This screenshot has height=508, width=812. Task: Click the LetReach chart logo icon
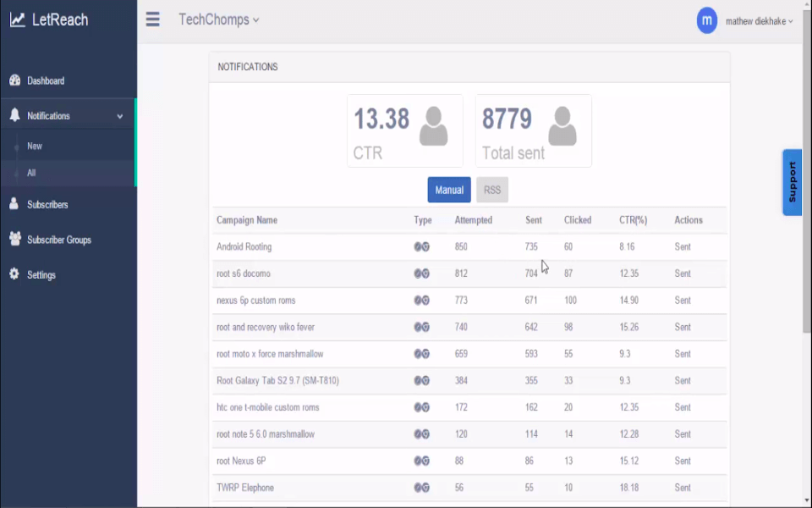tap(17, 19)
